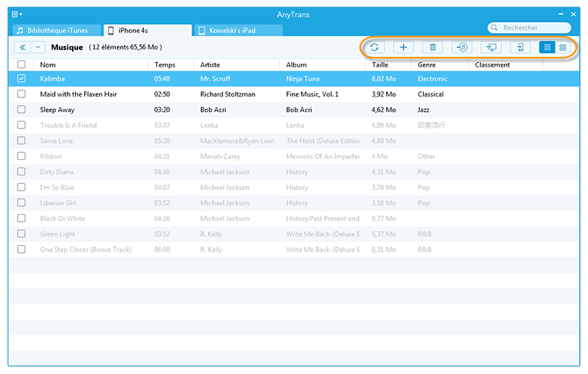Image resolution: width=588 pixels, height=374 pixels.
Task: Click the Send to device icon
Action: tap(521, 47)
